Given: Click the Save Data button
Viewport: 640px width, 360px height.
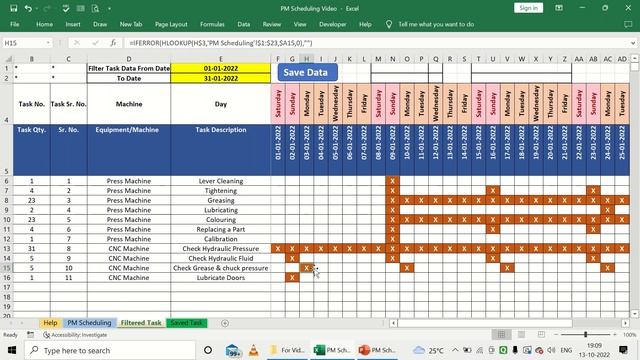Looking at the screenshot, I should (x=307, y=72).
